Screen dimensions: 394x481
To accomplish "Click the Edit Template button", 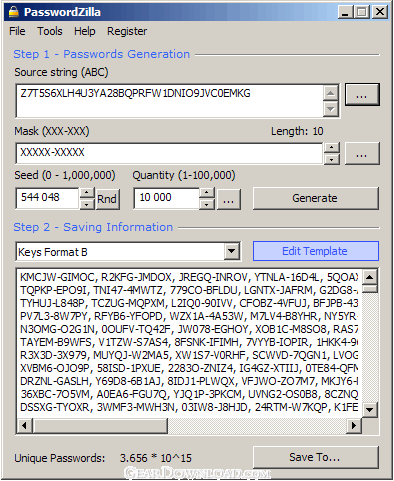I will click(315, 251).
